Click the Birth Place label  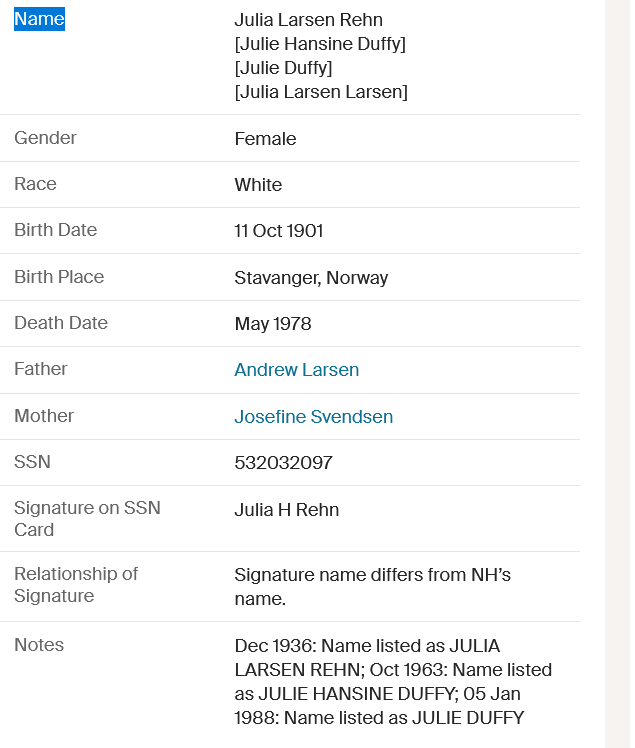59,277
